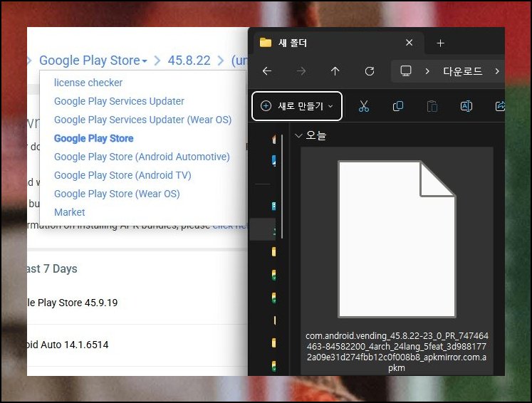Select the apkm file thumbnail

pyautogui.click(x=397, y=239)
